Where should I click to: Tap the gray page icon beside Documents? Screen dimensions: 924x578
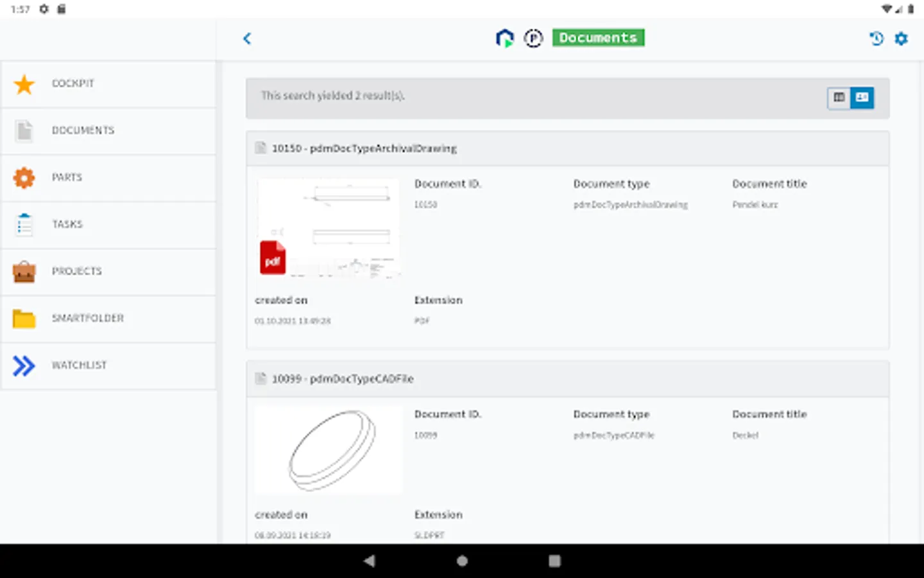24,130
